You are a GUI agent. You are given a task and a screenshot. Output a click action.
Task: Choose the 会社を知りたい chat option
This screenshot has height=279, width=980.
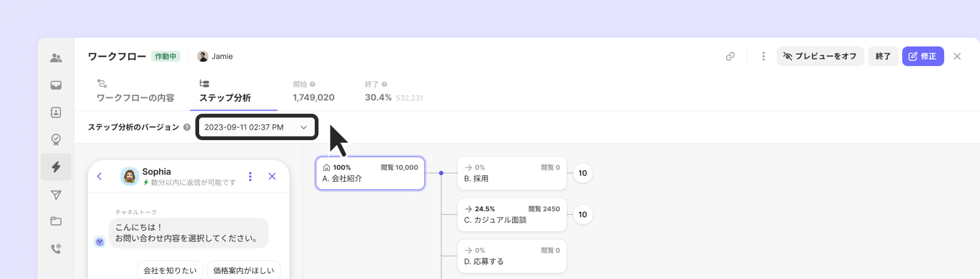click(x=170, y=271)
